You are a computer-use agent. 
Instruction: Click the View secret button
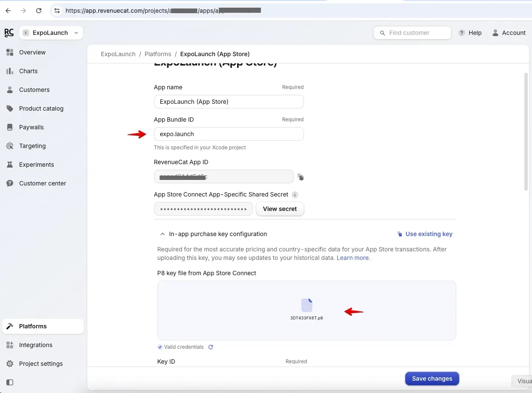(280, 209)
